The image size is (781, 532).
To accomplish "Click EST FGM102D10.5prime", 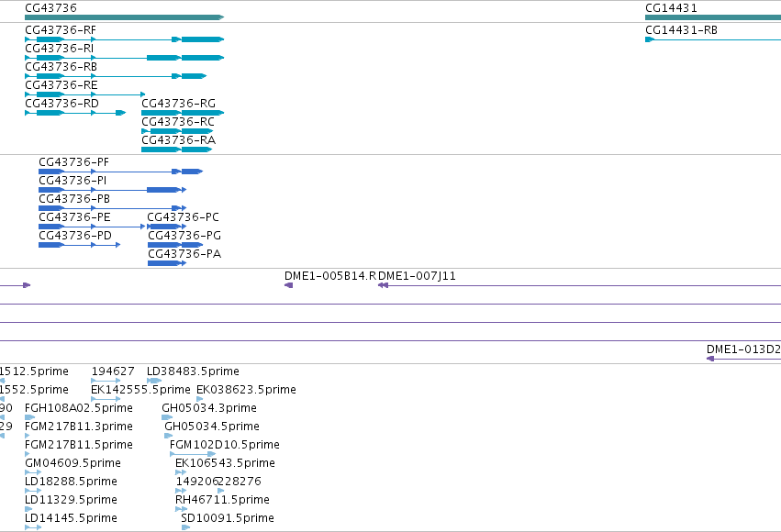I will 193,455.
